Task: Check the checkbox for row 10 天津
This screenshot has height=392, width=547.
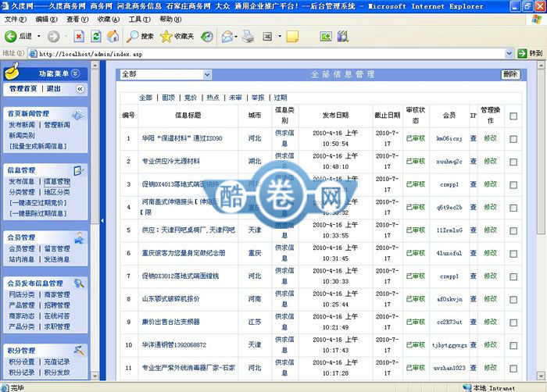Action: point(513,346)
